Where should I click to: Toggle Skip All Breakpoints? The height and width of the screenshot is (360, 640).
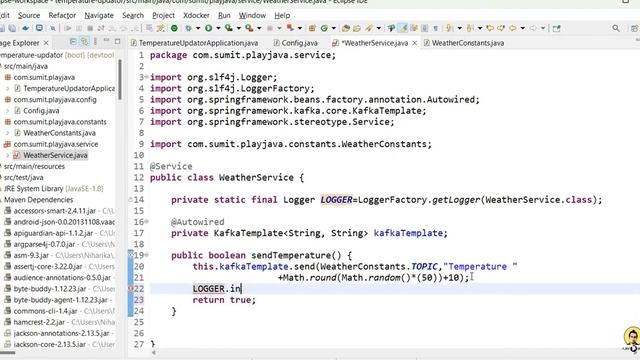pos(53,28)
